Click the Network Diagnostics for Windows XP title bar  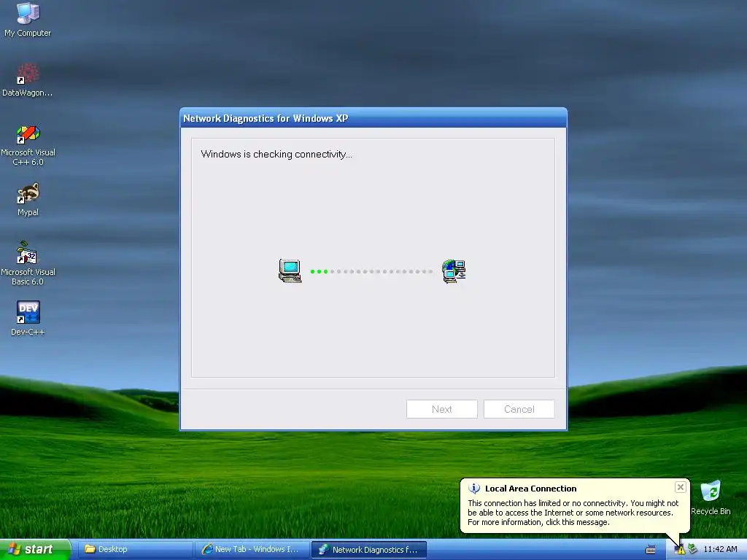(373, 118)
